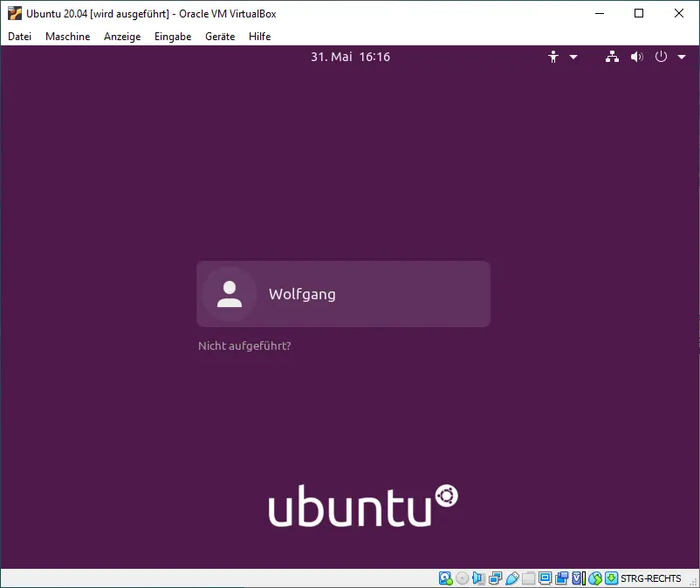This screenshot has width=700, height=588.
Task: Click the audio icon in VirtualBox status bar
Action: click(x=478, y=578)
